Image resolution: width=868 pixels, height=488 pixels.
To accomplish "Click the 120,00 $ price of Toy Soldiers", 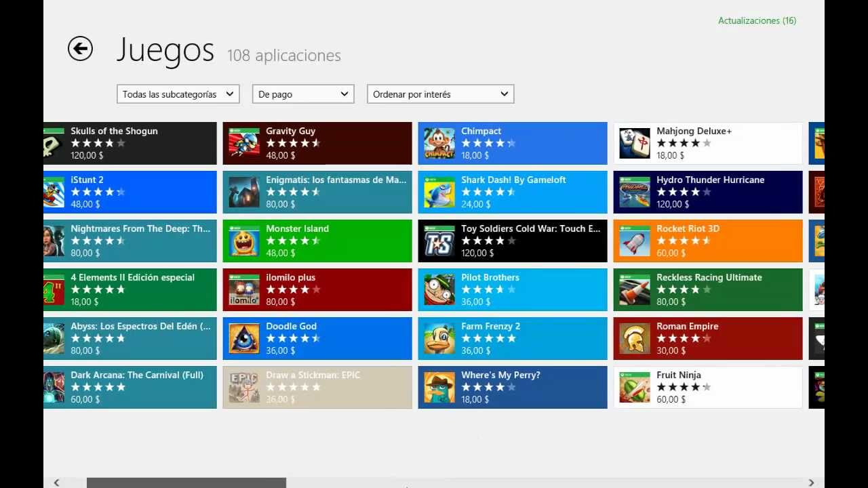I will (477, 253).
